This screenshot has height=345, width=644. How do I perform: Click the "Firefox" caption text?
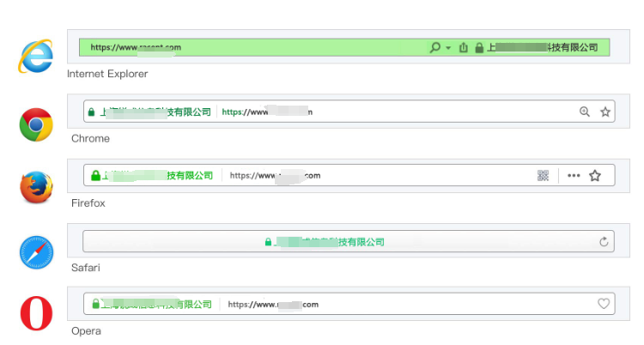click(88, 203)
